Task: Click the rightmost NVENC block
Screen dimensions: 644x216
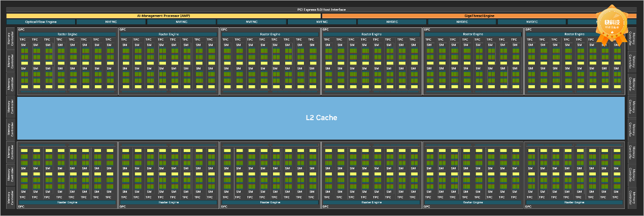Action: tap(321, 22)
